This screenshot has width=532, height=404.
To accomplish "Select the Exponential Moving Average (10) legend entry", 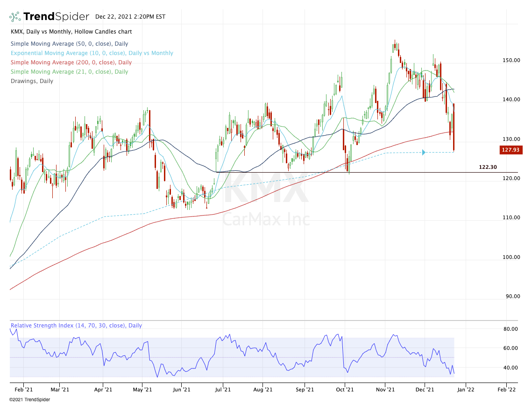I will pos(92,53).
